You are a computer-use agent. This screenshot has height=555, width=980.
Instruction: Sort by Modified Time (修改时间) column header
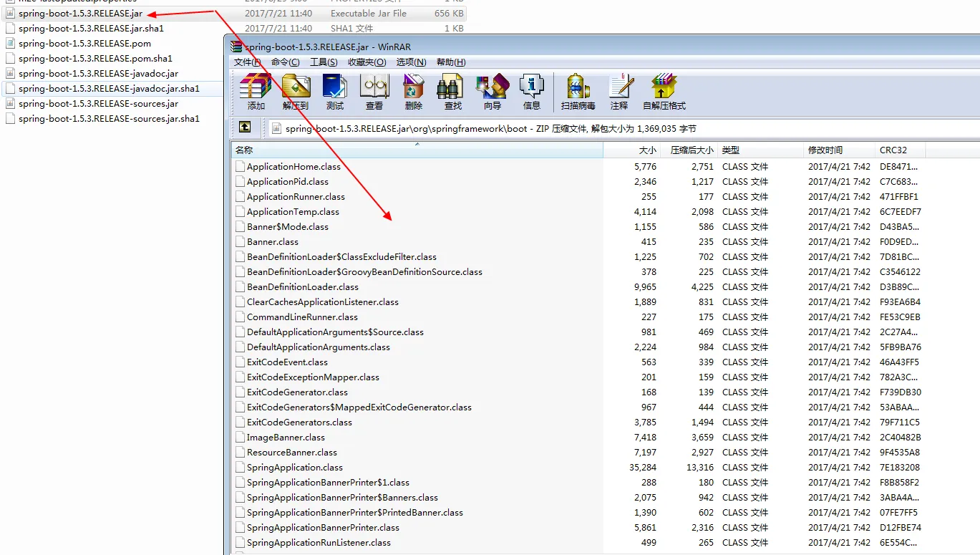840,150
